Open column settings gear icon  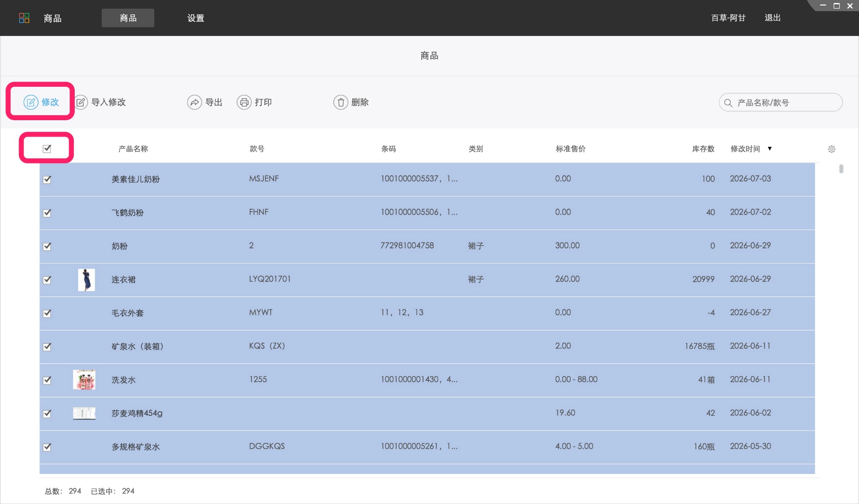(x=832, y=149)
